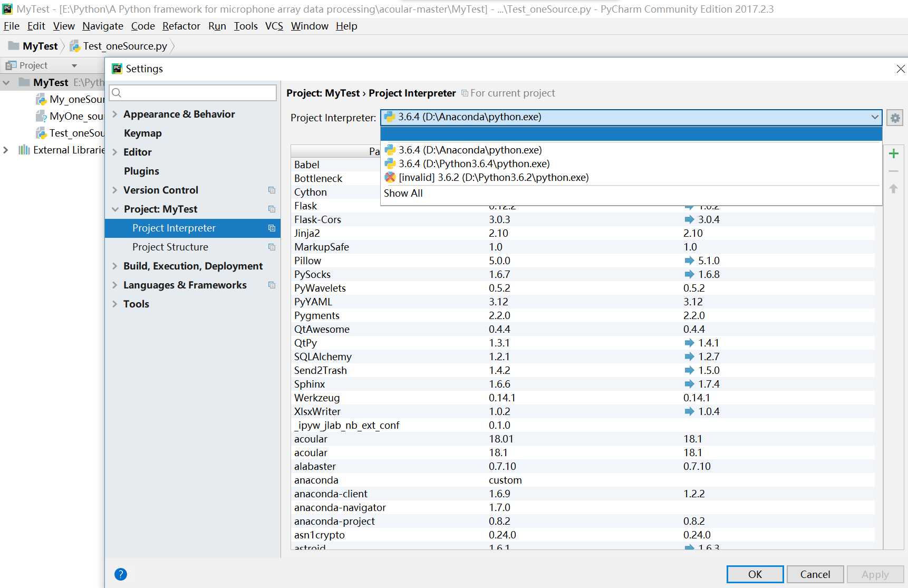This screenshot has width=908, height=588.
Task: Click the External Libraries icon in project tree
Action: (24, 150)
